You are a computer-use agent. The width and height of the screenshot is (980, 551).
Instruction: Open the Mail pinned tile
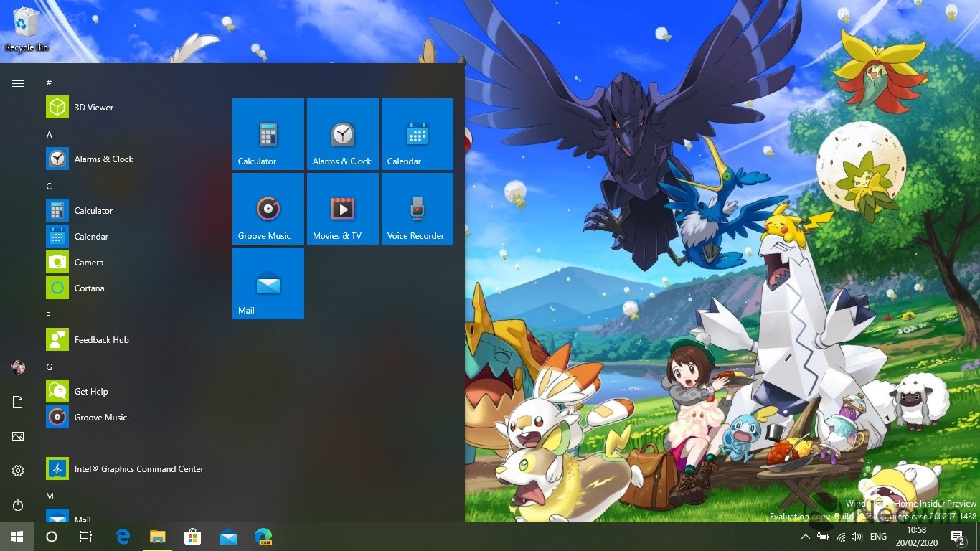(268, 283)
